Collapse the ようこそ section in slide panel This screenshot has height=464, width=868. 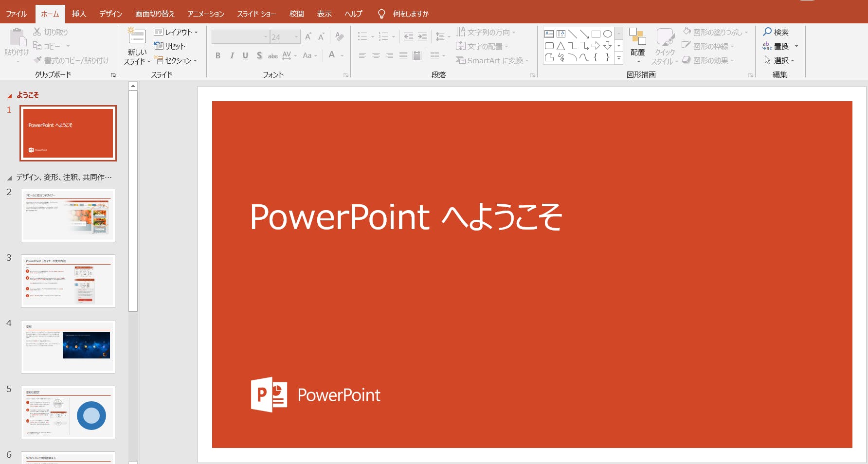[9, 96]
